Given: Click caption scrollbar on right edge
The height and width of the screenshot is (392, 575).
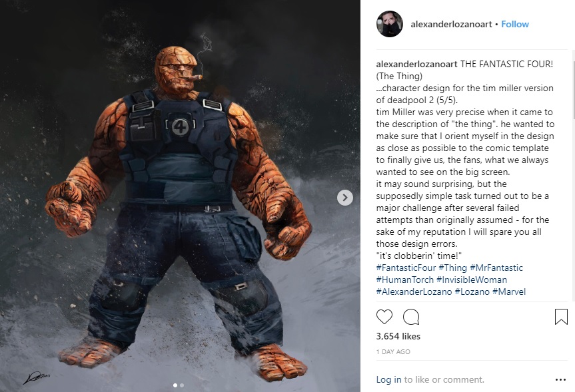Looking at the screenshot, I should click(x=573, y=85).
